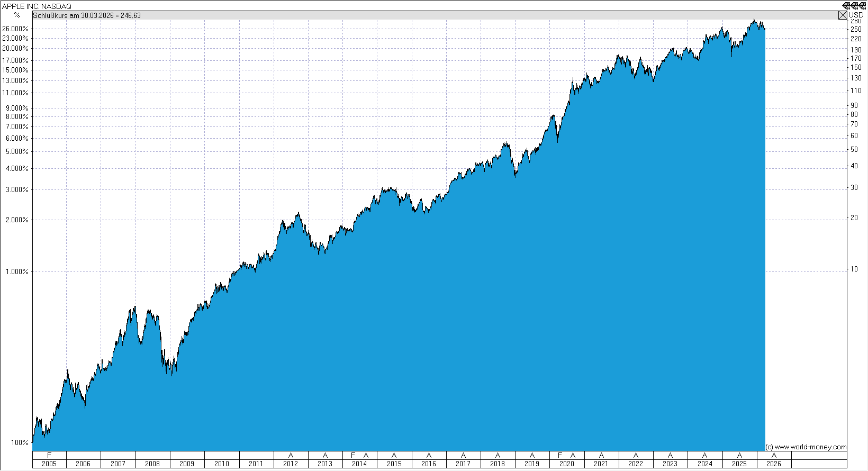
Task: Click the A marker above 2026
Action: tap(774, 455)
